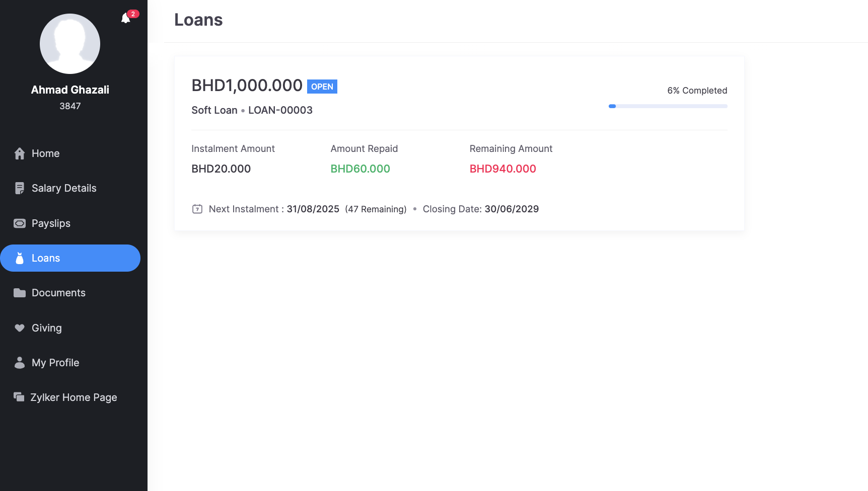Click the loan completion progress bar
The width and height of the screenshot is (868, 491).
coord(668,106)
